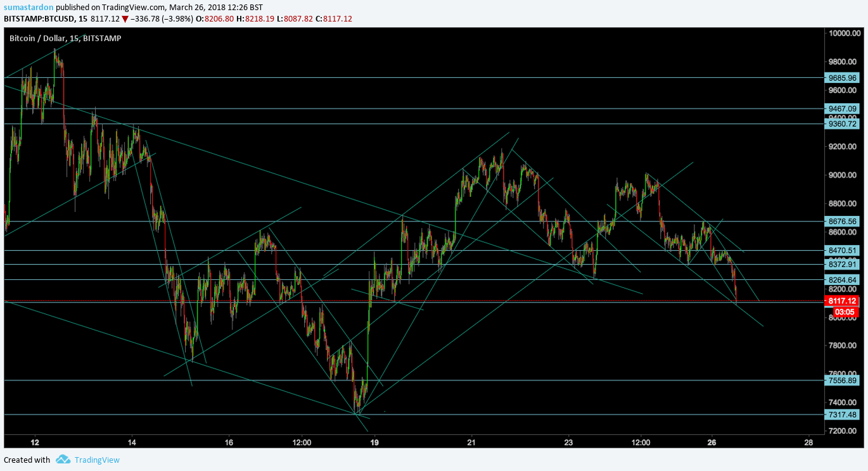Click date 21 on time axis
The image size is (868, 471).
471,442
